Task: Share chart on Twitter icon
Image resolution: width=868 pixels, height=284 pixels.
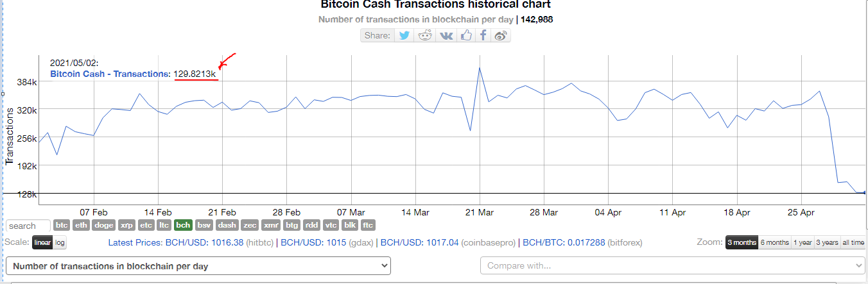Action: pos(404,35)
